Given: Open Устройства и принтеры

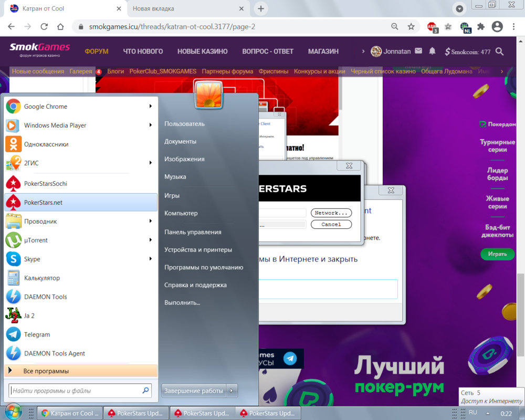Looking at the screenshot, I should coord(198,249).
